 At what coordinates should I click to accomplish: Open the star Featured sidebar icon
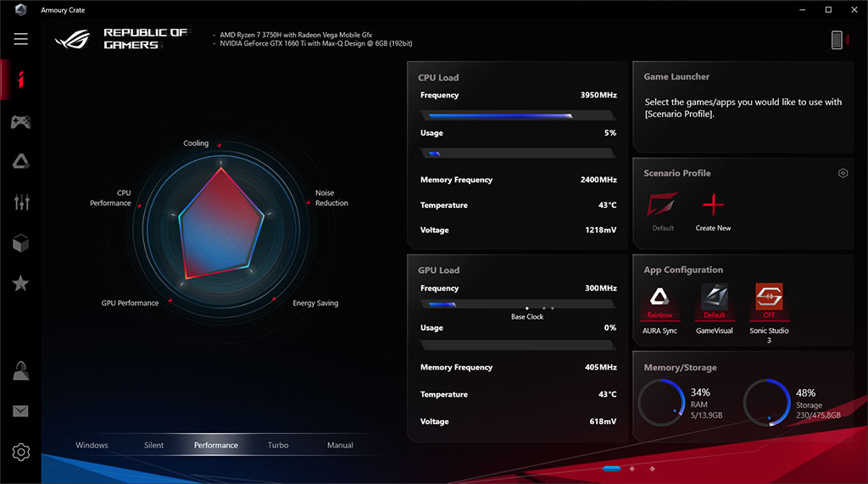click(21, 283)
